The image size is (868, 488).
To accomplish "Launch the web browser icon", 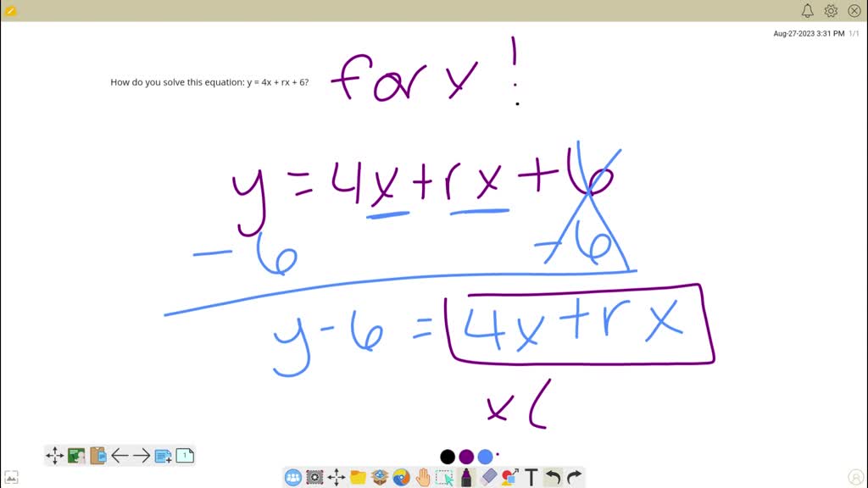I will [x=401, y=477].
